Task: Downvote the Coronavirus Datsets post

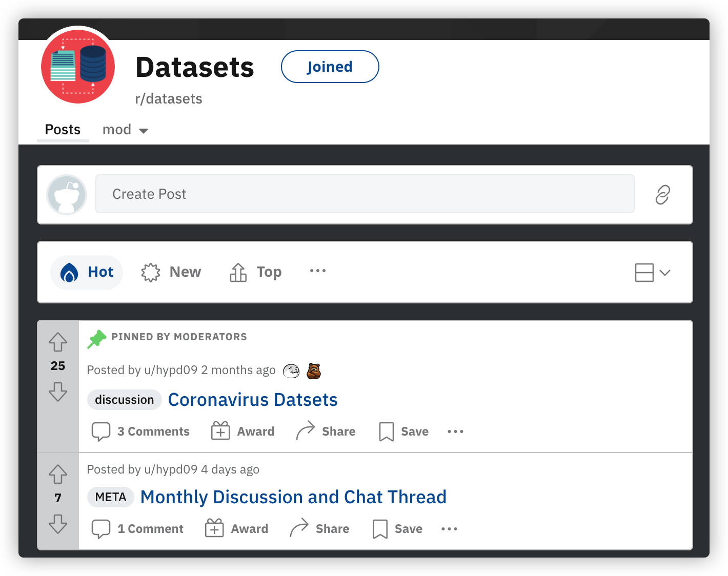Action: 58,392
